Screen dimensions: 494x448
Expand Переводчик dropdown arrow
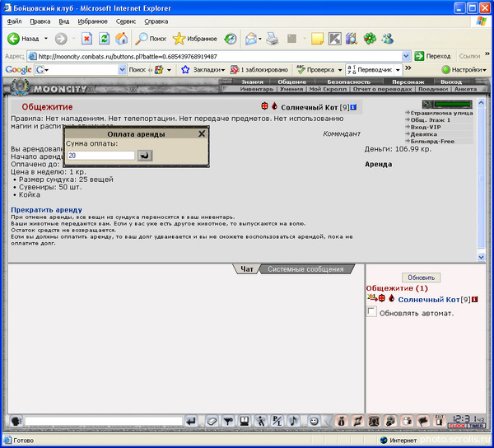coord(398,70)
